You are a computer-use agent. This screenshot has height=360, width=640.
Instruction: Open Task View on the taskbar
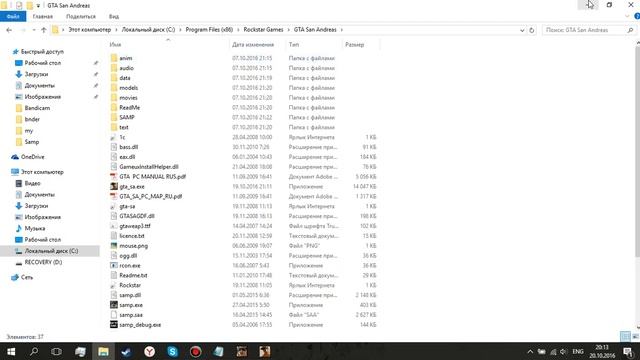click(57, 351)
